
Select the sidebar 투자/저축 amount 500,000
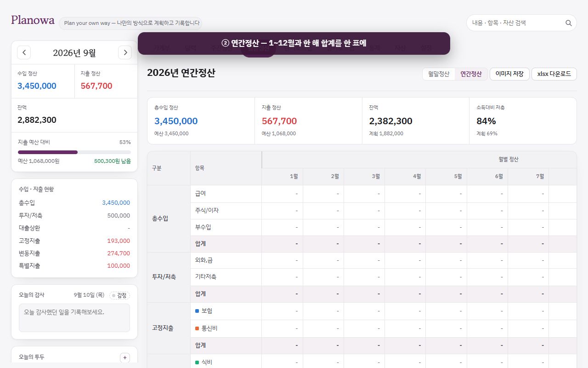point(119,215)
